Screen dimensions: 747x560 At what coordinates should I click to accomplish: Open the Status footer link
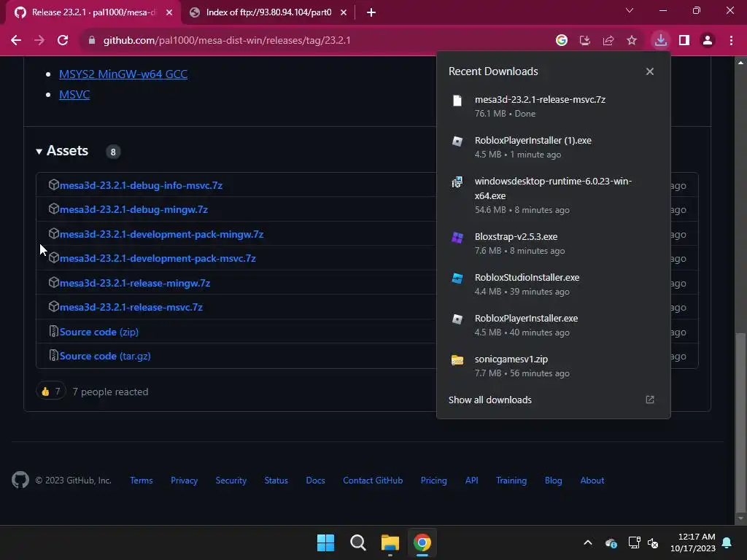tap(276, 481)
